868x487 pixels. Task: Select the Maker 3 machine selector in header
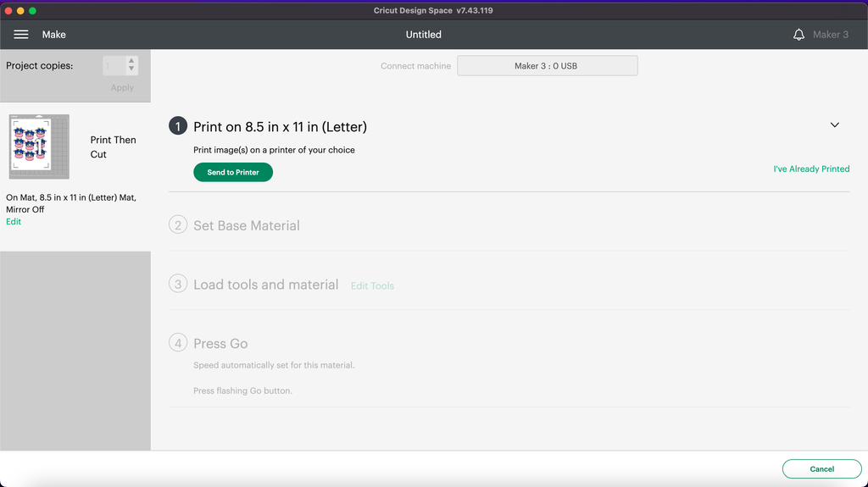tap(830, 35)
